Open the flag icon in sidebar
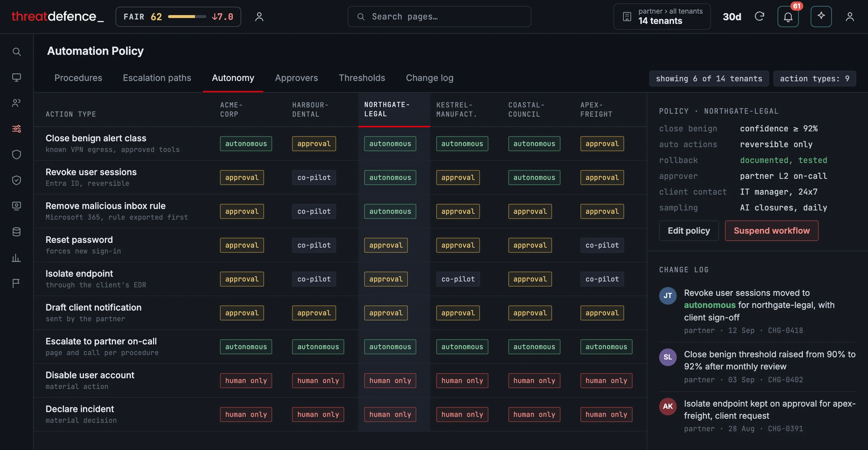 (x=17, y=283)
